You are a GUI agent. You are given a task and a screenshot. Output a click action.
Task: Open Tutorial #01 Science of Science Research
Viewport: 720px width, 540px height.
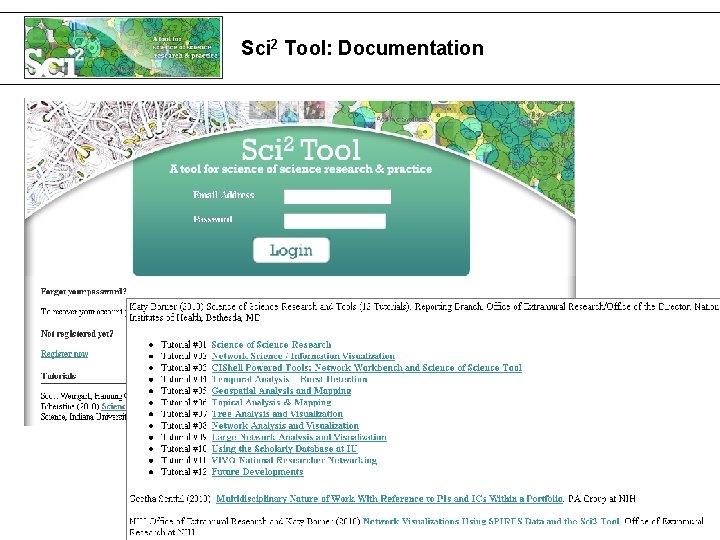coord(271,344)
